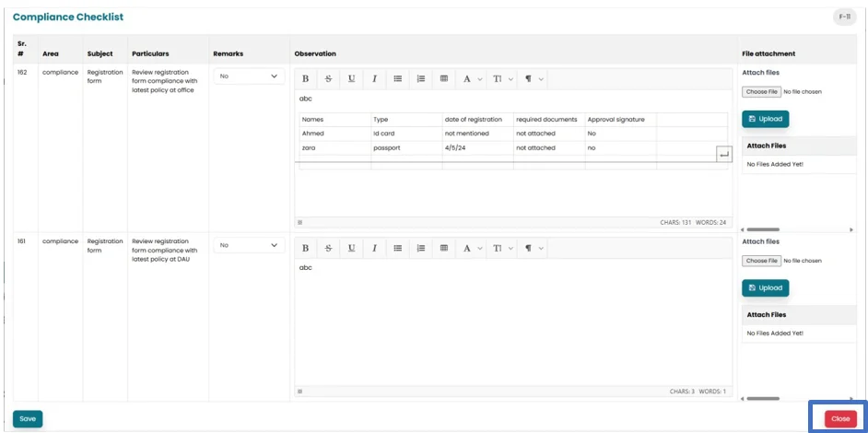
Task: Click the 'Ahmed' cell in observation table
Action: pos(334,134)
